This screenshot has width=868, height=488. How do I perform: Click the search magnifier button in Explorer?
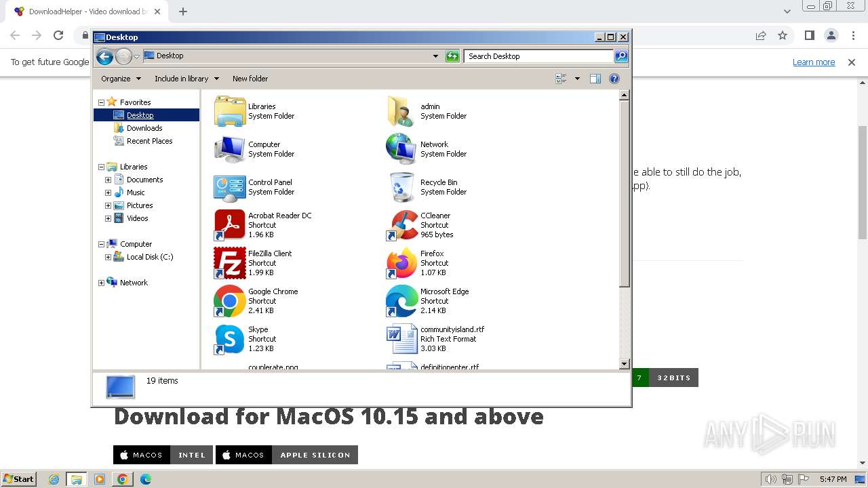click(x=620, y=56)
